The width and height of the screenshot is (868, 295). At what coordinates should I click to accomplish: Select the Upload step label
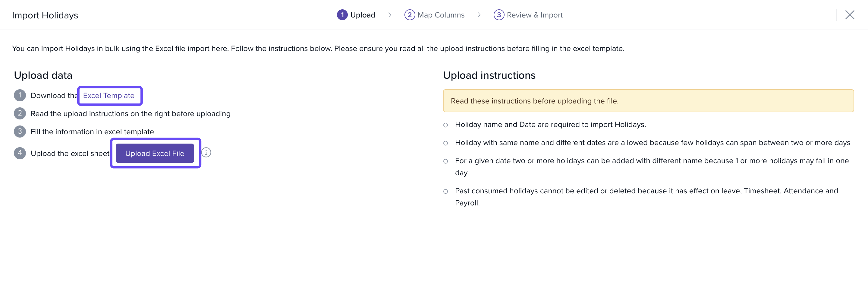click(x=363, y=15)
